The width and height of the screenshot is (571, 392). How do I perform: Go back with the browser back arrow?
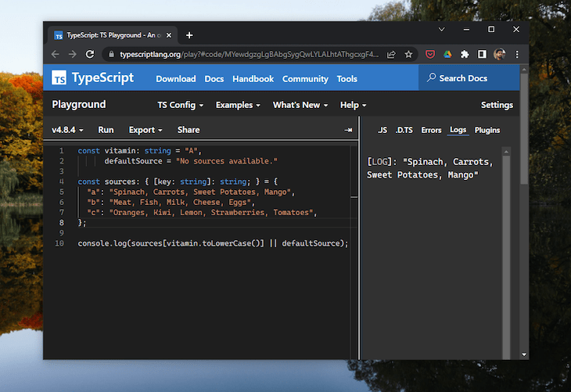[x=56, y=54]
